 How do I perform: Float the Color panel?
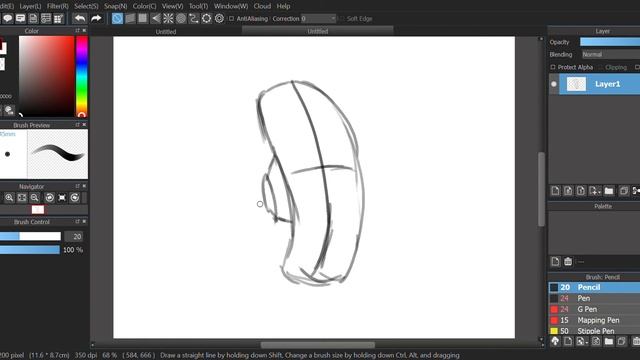(x=77, y=31)
